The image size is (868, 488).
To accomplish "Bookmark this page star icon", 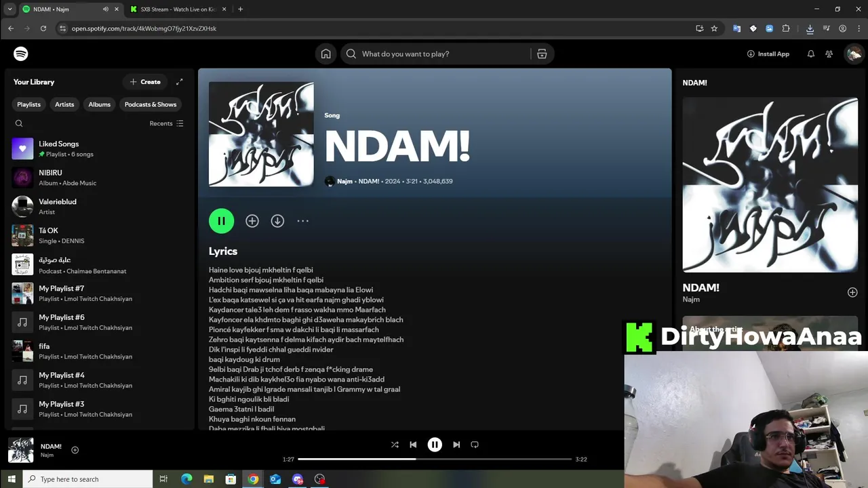I will point(714,28).
